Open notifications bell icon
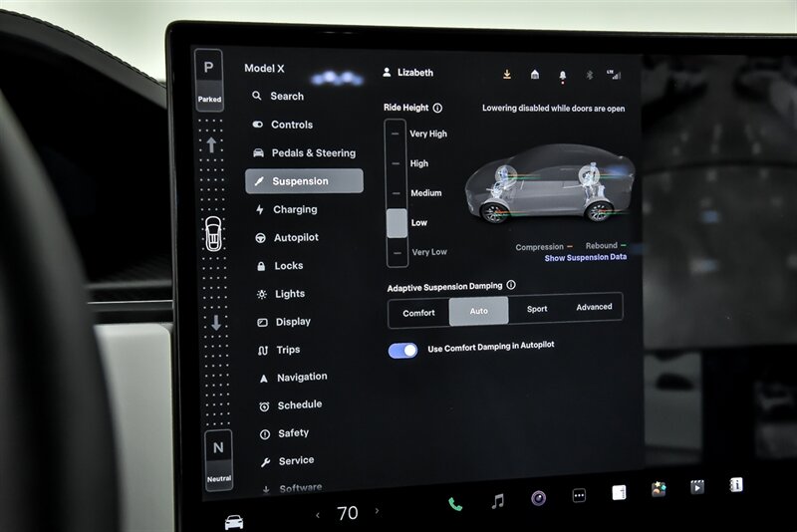 click(x=562, y=75)
